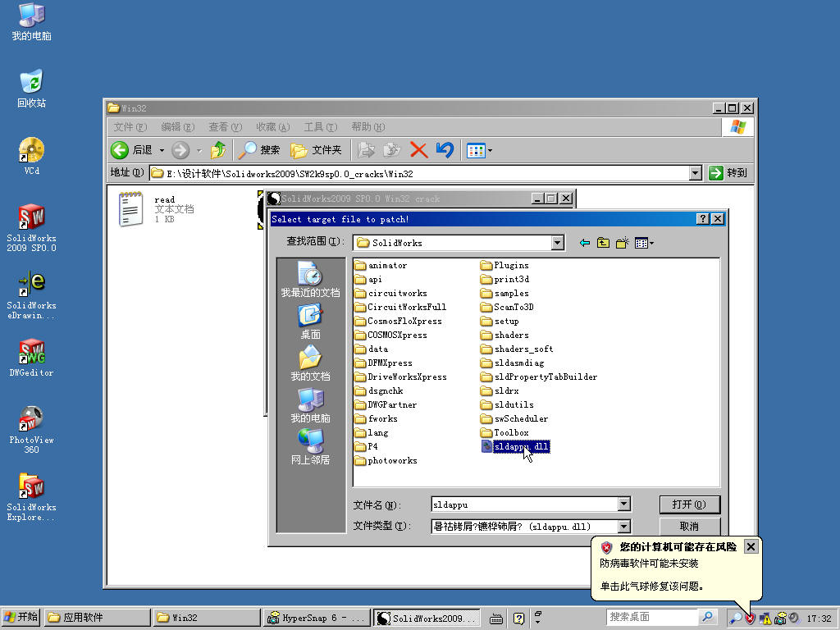The height and width of the screenshot is (630, 840).
Task: Switch to HyperSnap 6 taskbar button
Action: (x=316, y=618)
